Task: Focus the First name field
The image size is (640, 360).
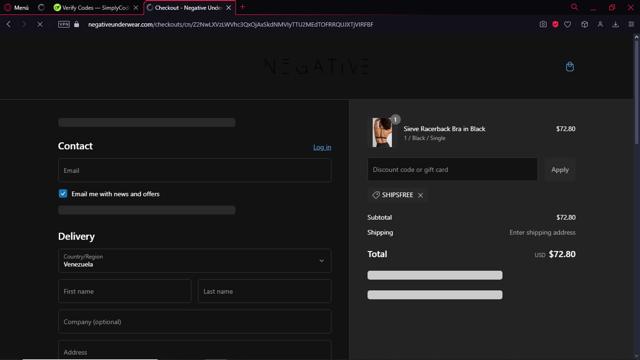Action: point(125,291)
